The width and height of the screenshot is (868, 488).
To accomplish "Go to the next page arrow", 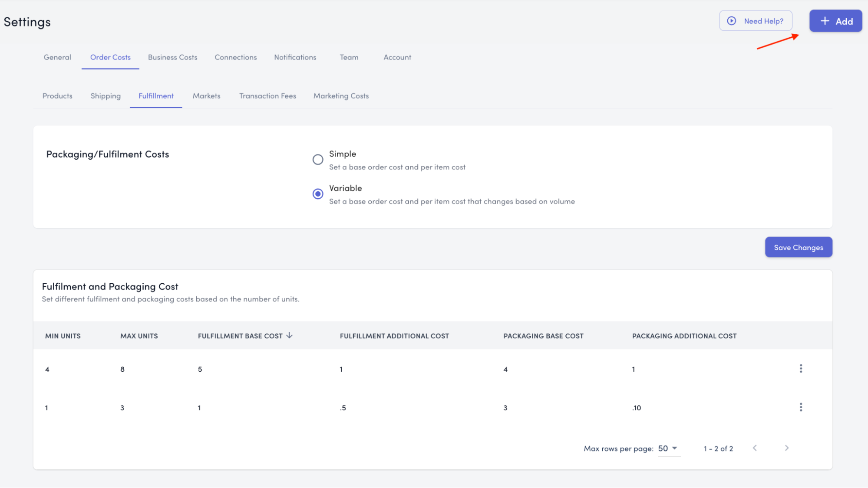I will 786,448.
